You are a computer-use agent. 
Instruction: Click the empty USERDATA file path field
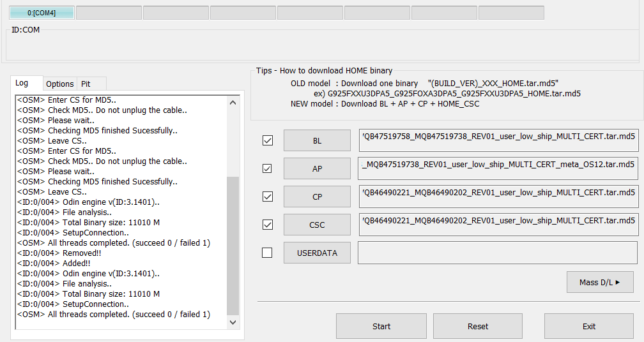coord(498,253)
